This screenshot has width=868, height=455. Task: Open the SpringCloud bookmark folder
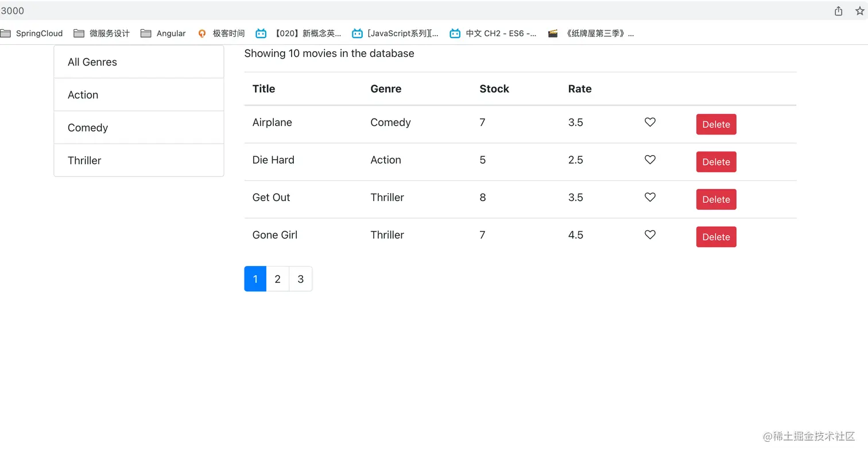(32, 33)
